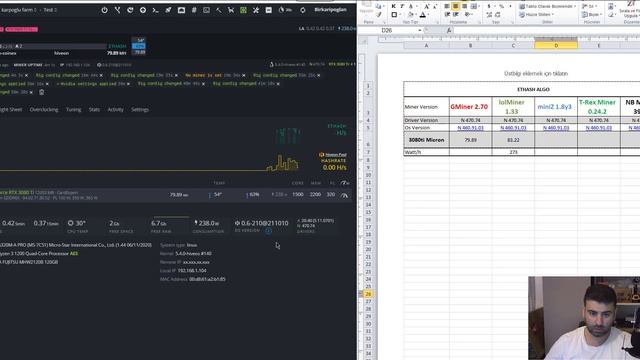
Task: Click the info icon beside OS VERSION
Action: [x=269, y=231]
